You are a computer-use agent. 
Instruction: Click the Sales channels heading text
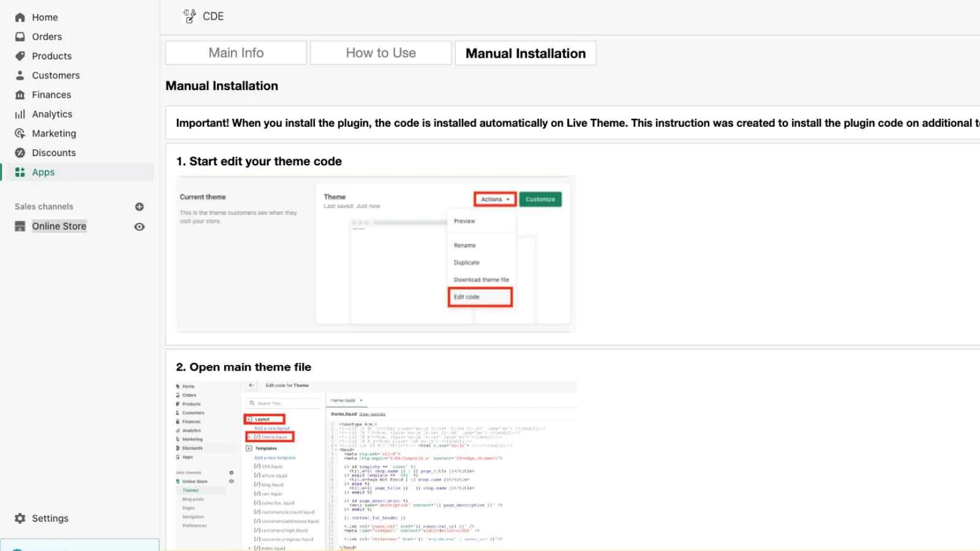coord(44,207)
